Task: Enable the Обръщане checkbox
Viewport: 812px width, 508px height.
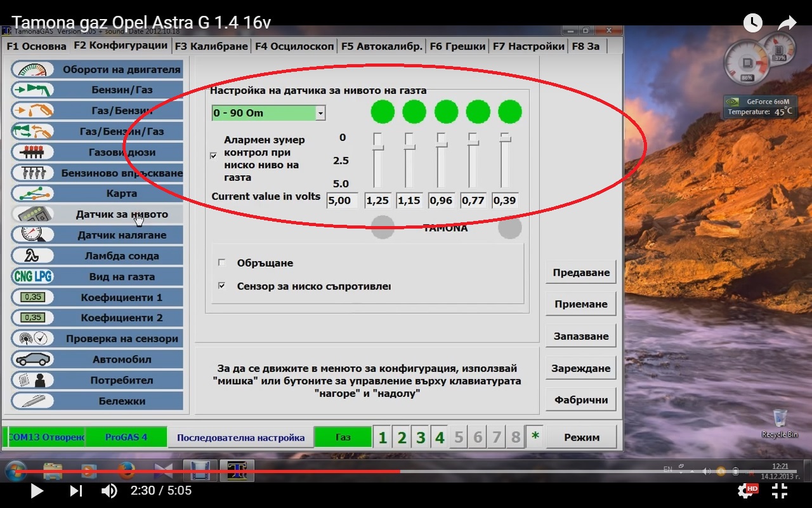Action: (x=221, y=263)
